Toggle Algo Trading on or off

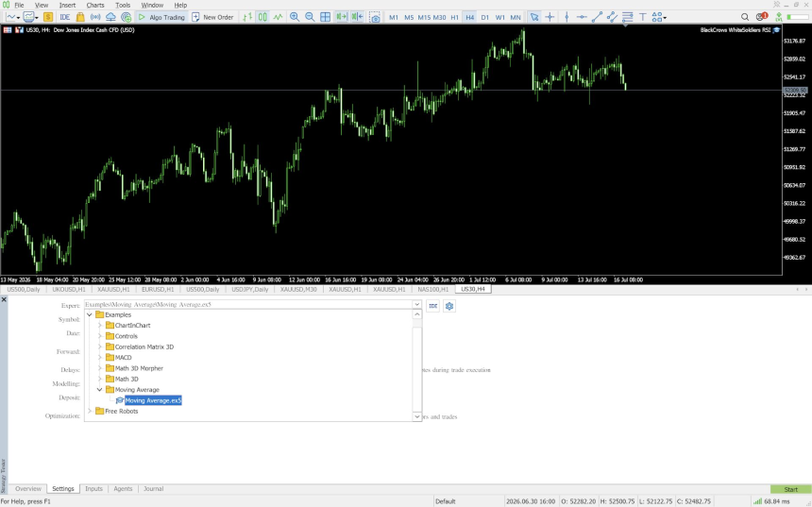[x=161, y=17]
